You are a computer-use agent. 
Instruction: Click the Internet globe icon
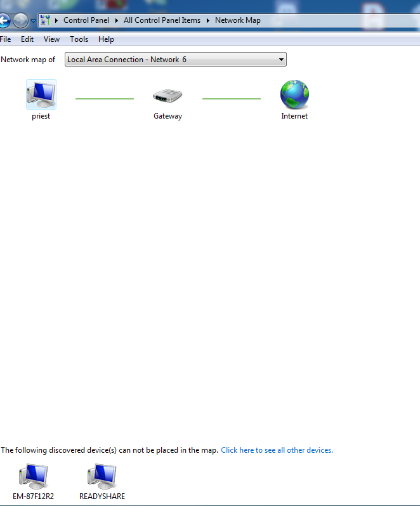(294, 94)
